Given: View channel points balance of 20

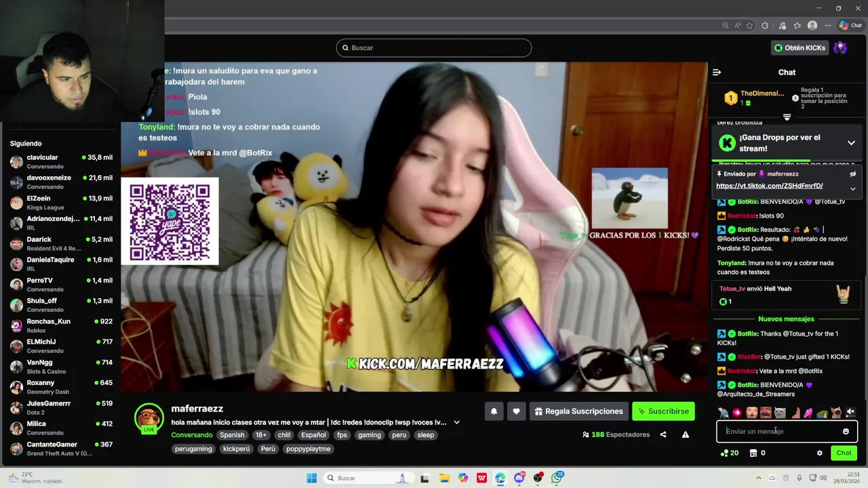Looking at the screenshot, I should (730, 453).
